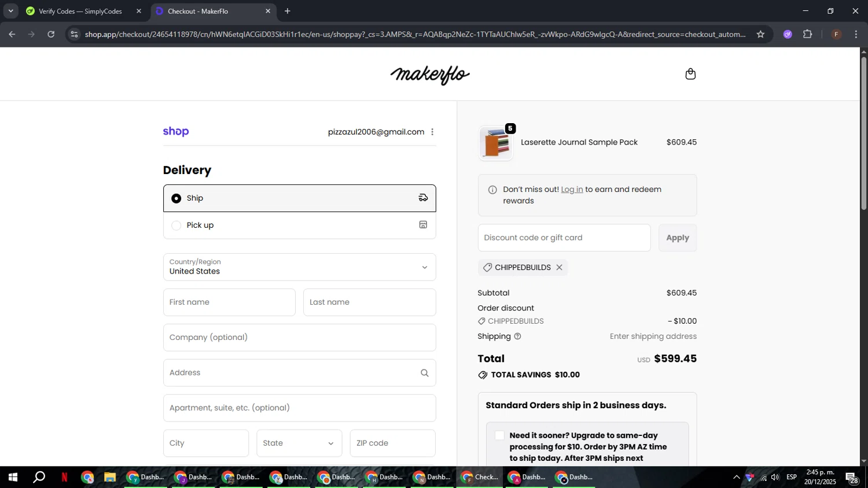Click the pizzazul2006@gmail.com email text
Screen dimensions: 868x488
(376, 132)
